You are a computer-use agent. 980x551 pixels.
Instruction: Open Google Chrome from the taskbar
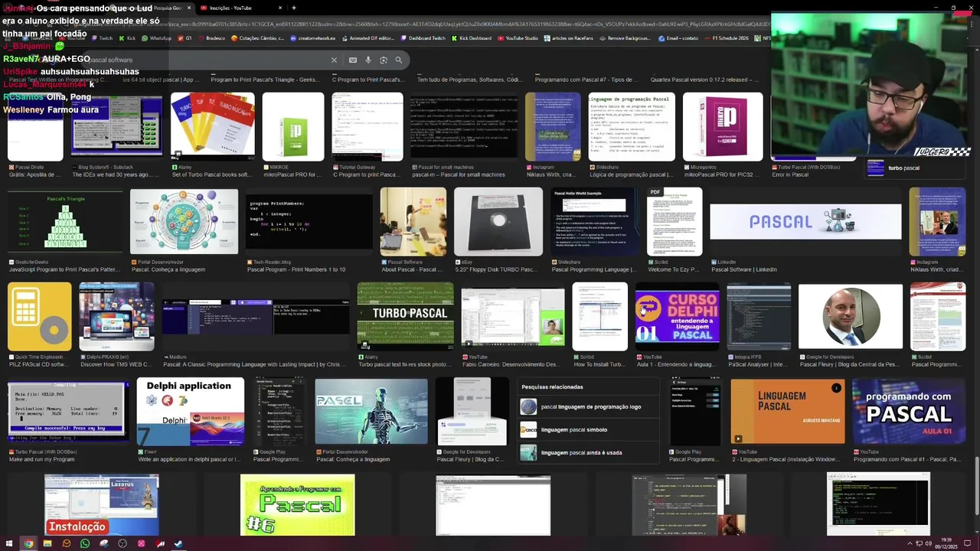[x=28, y=543]
